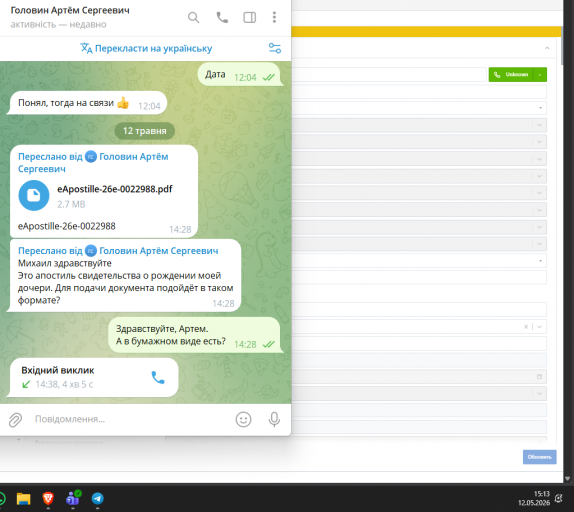Image resolution: width=574 pixels, height=512 pixels.
Task: Open Telegram from the taskbar
Action: point(97,498)
